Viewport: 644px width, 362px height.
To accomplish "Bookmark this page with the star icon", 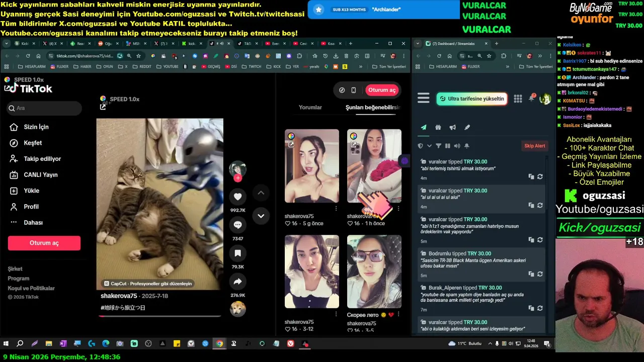I will click(x=138, y=56).
